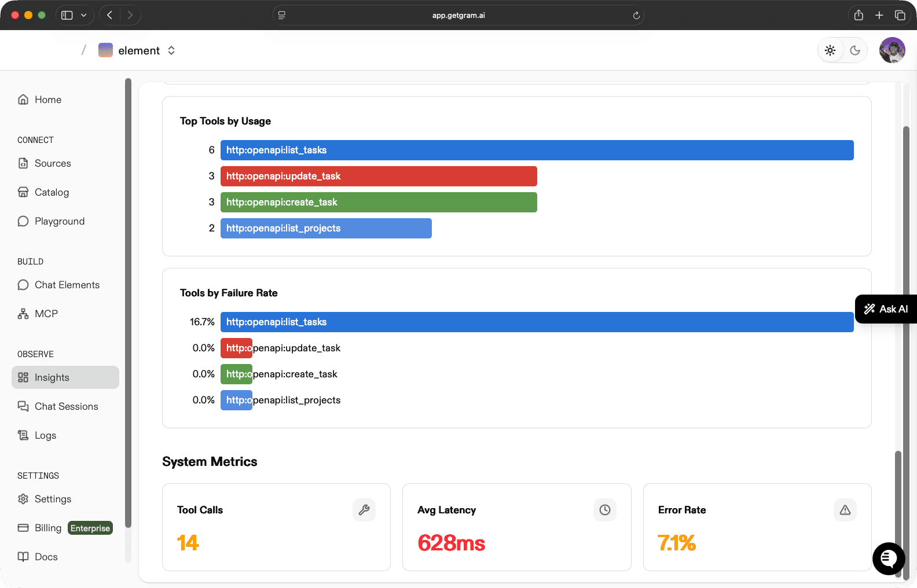The height and width of the screenshot is (588, 917).
Task: Switch to dark theme moon toggle
Action: coord(855,50)
